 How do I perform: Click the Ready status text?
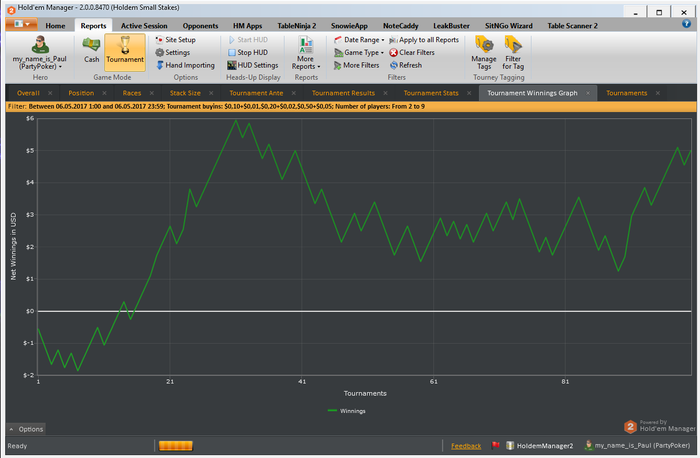[17, 446]
